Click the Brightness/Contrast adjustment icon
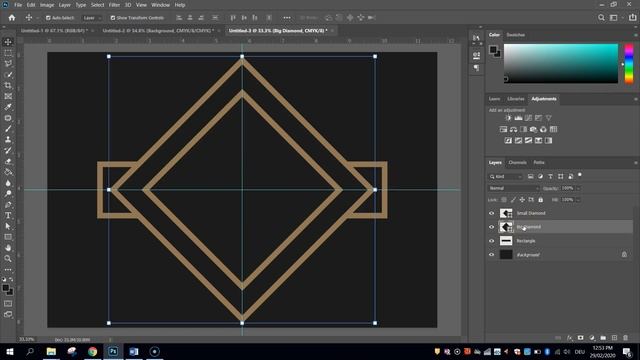Screen dimensions: 640x360 [x=508, y=118]
